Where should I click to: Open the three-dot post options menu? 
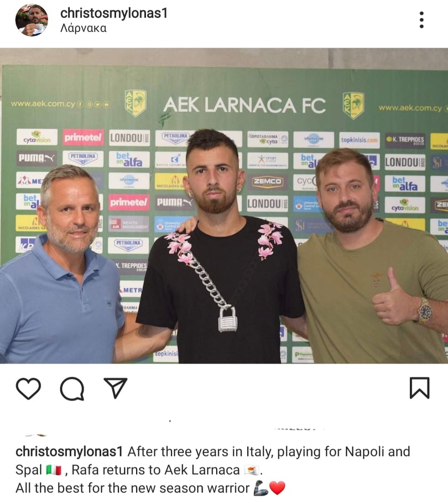(x=421, y=20)
